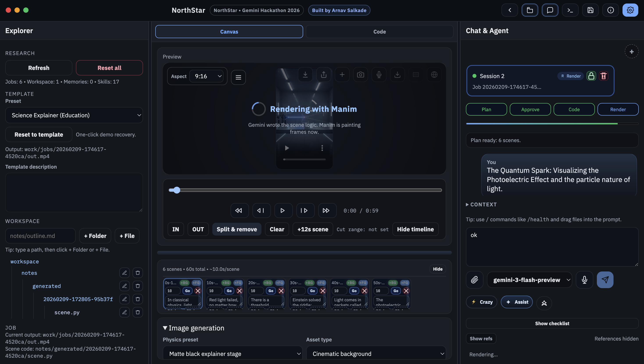Send the chat message with paper-plane icon

tap(605, 280)
